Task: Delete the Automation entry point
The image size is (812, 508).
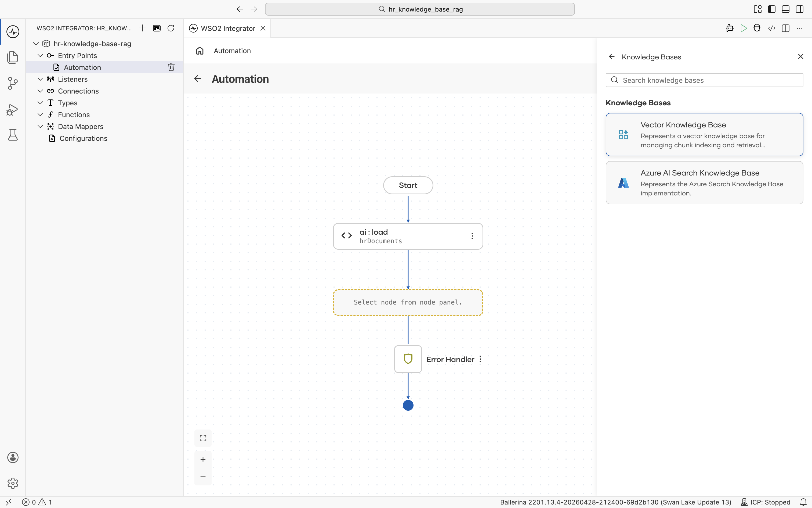Action: [171, 67]
